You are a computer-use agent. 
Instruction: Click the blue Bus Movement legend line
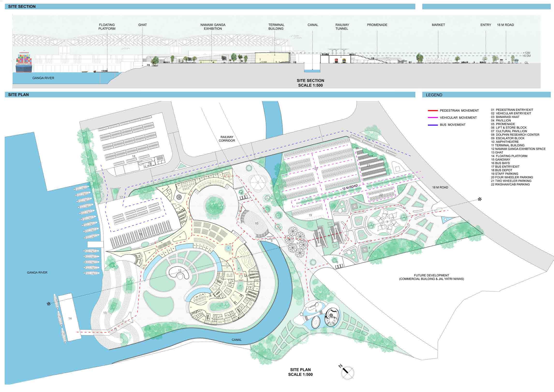click(x=433, y=125)
